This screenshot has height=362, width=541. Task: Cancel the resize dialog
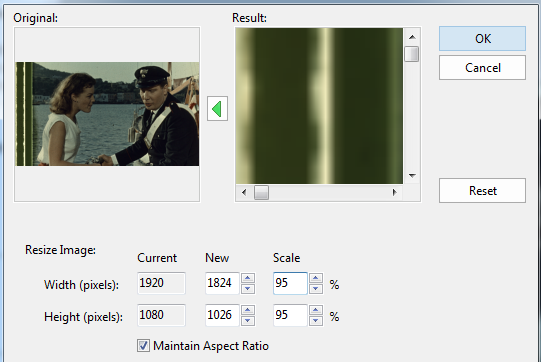point(482,68)
